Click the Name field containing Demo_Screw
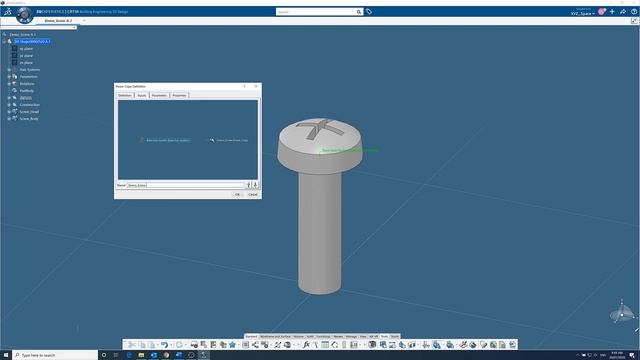640x360 pixels. tap(186, 185)
